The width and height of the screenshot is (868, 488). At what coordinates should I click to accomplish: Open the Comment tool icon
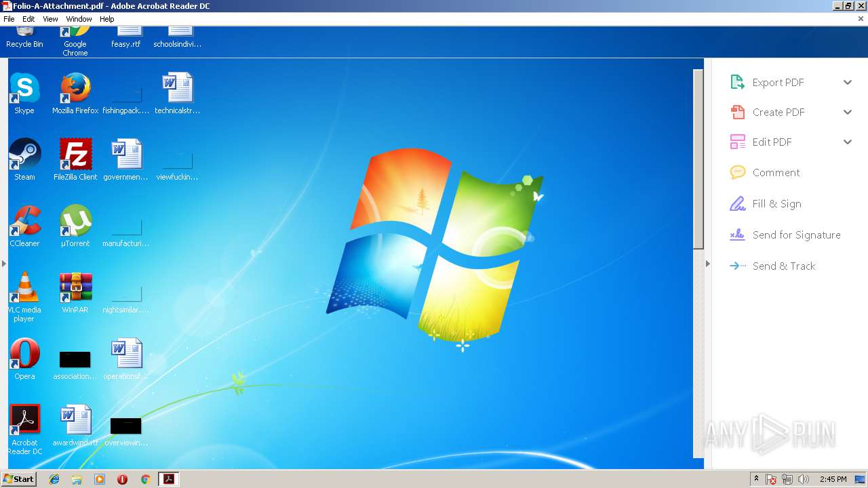point(737,172)
